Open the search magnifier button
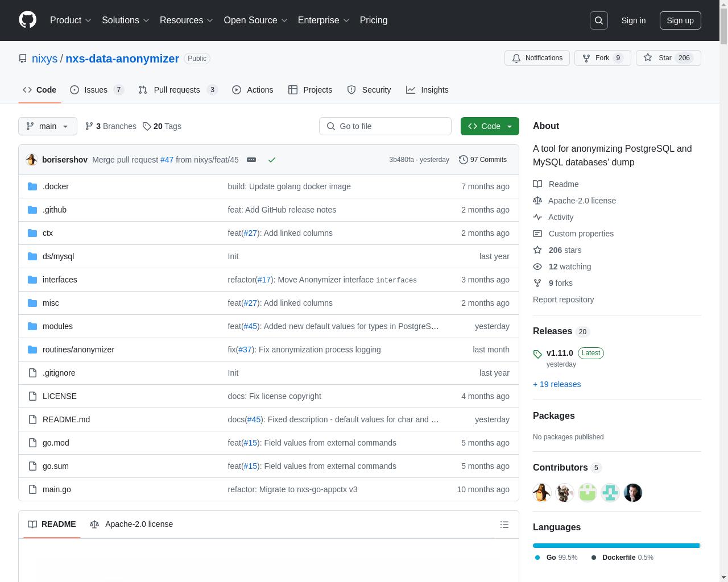Image resolution: width=728 pixels, height=582 pixels. (x=599, y=20)
